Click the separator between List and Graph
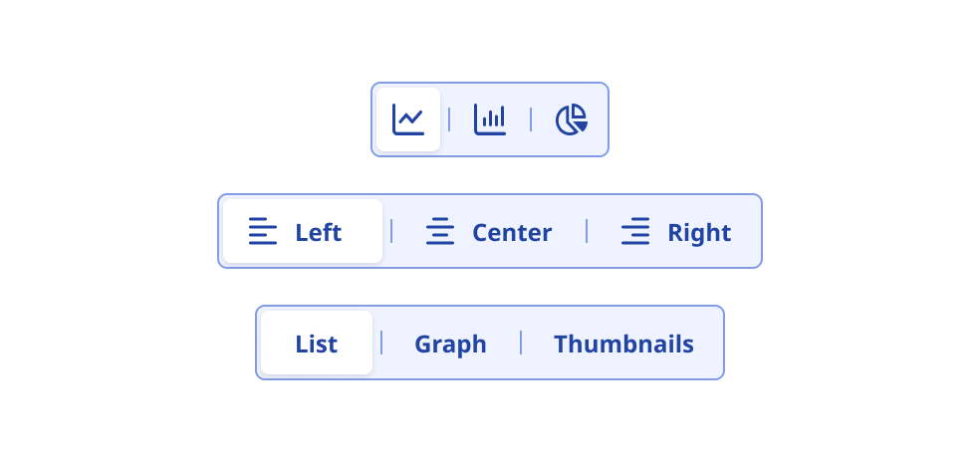 pos(381,343)
